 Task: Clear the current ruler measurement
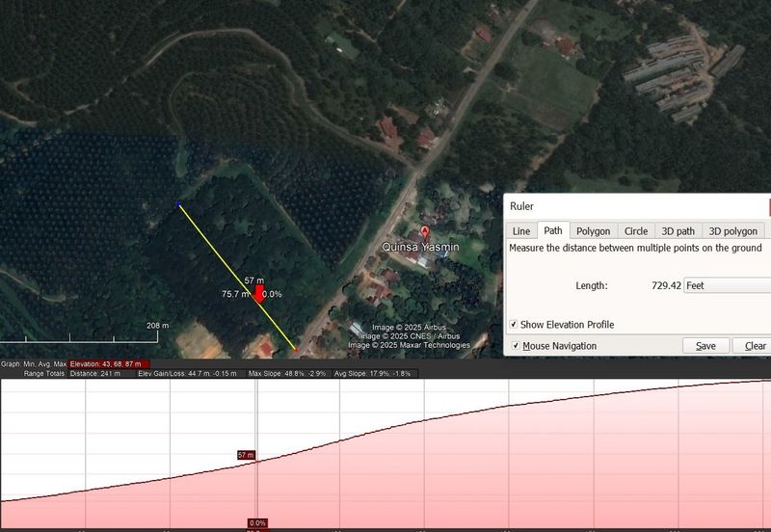pos(754,346)
